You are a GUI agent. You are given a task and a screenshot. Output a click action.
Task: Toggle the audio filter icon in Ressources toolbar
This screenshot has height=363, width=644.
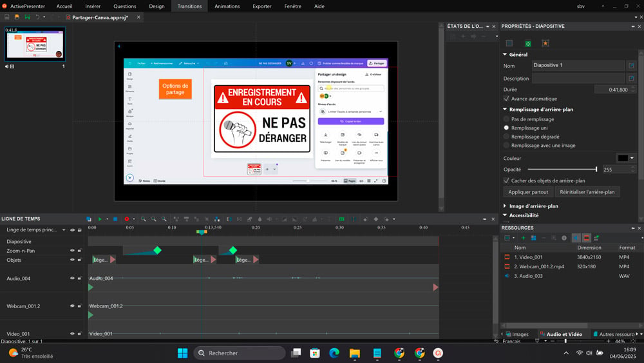tap(576, 238)
